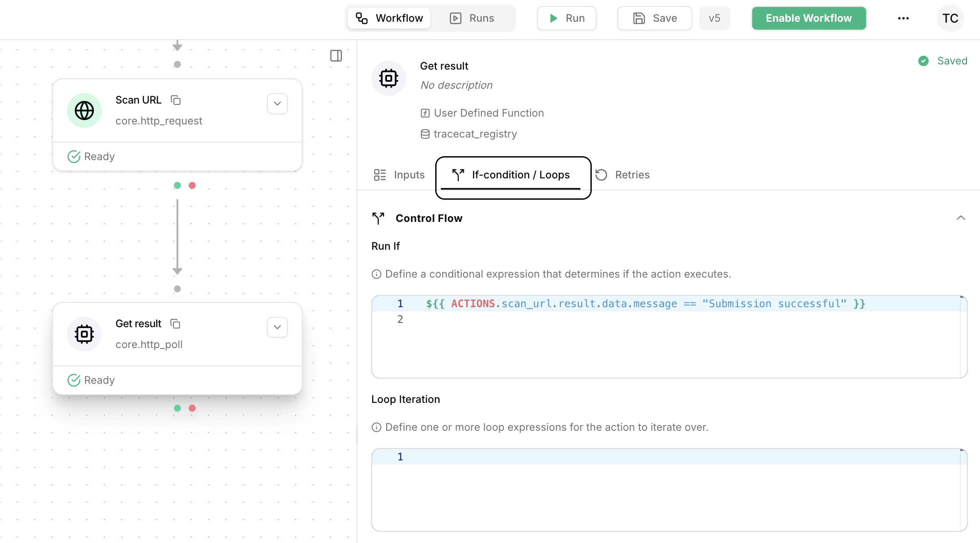This screenshot has width=980, height=543.
Task: Save the workflow
Action: pos(655,18)
